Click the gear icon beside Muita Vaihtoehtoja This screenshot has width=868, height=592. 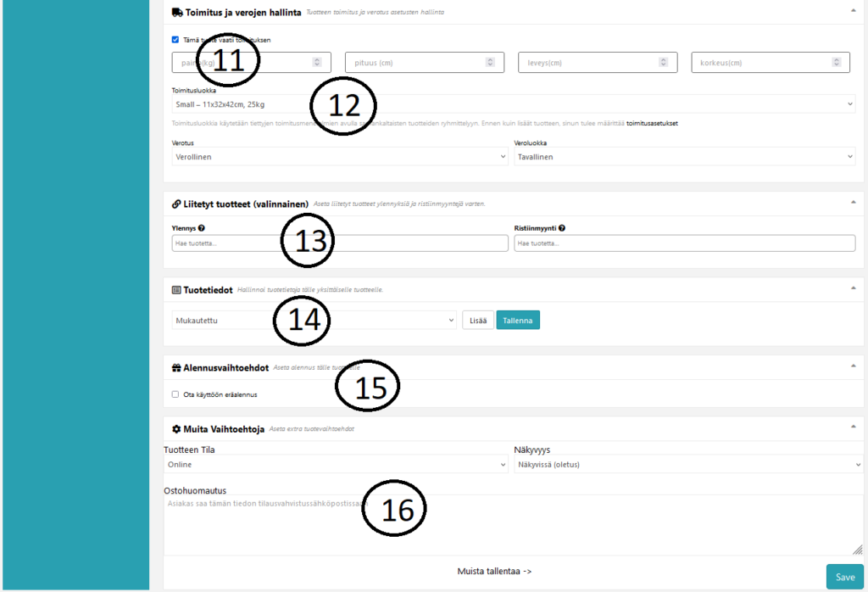tap(176, 428)
